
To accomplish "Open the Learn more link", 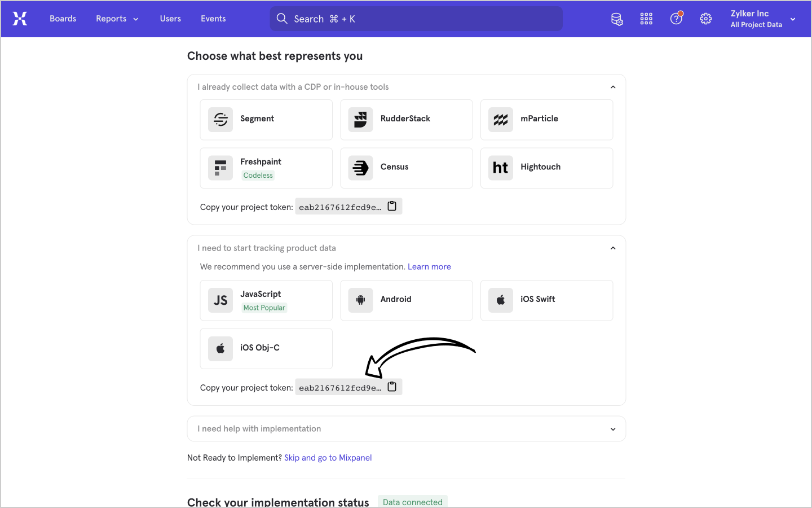I will pos(429,266).
